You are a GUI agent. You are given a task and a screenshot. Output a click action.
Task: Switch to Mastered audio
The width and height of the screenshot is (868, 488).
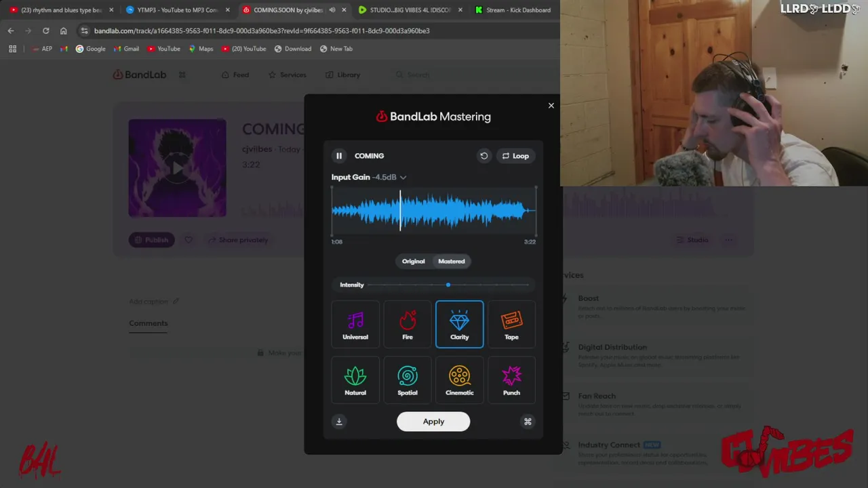coord(452,261)
